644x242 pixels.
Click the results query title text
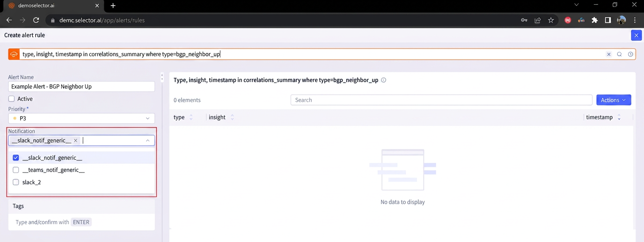[276, 80]
